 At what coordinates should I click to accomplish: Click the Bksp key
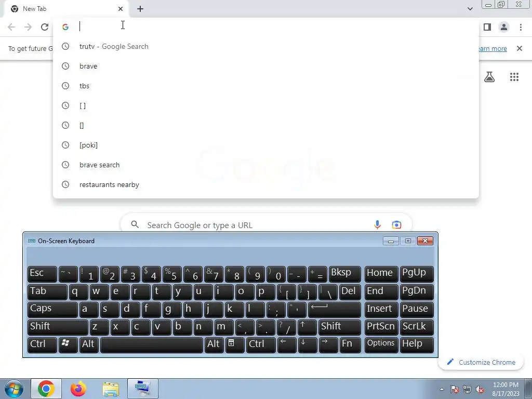345,274
